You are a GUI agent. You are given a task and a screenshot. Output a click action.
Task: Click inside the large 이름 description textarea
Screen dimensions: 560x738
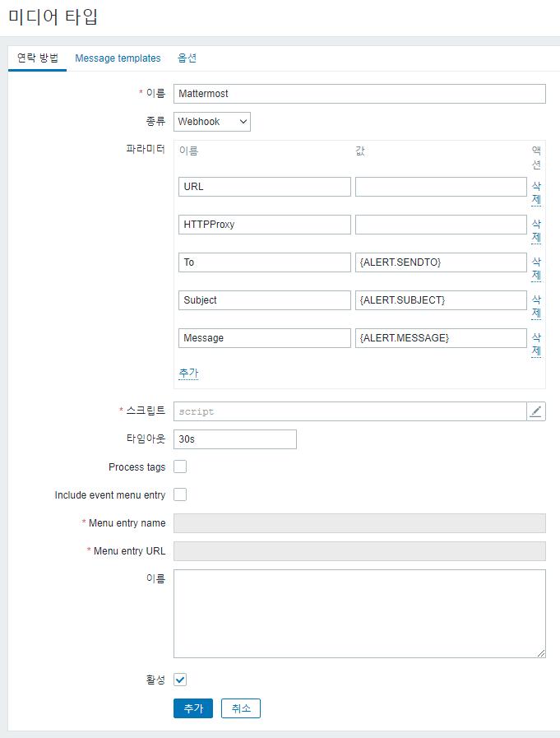pos(359,614)
